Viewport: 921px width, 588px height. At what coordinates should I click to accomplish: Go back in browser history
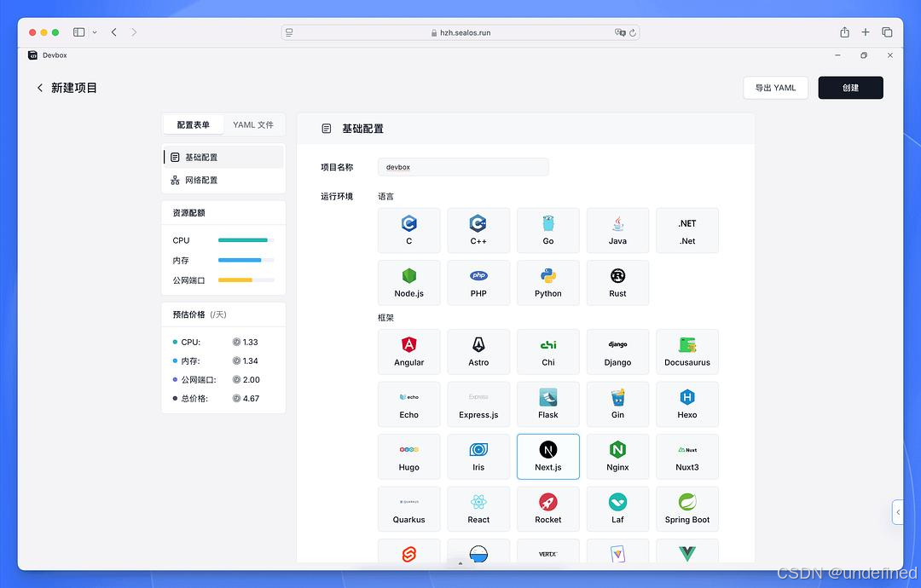114,32
